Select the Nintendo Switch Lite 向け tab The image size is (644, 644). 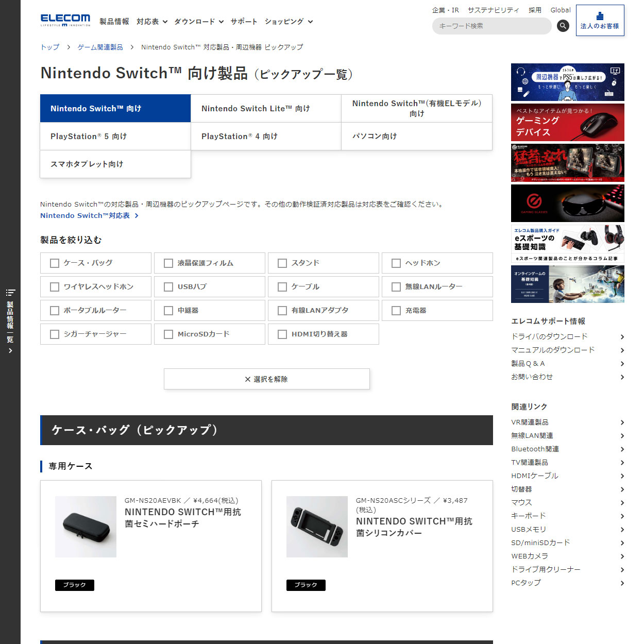pos(266,109)
